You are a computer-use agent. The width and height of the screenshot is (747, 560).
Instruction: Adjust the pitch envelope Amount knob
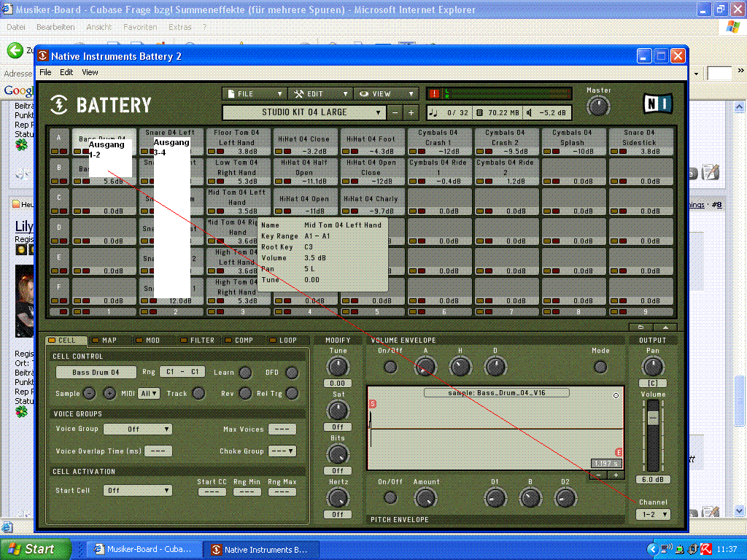click(425, 498)
